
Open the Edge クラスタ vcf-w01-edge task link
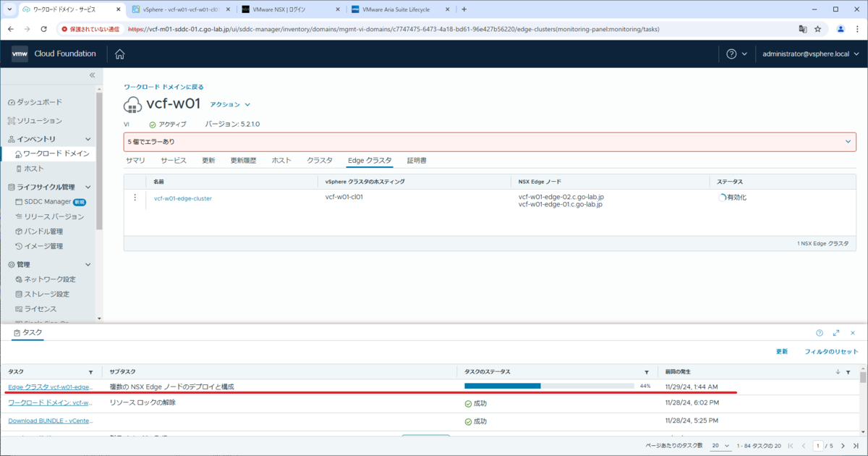(50, 387)
